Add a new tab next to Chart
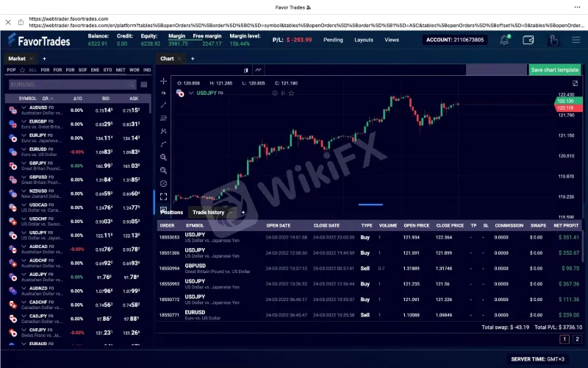 coord(193,59)
